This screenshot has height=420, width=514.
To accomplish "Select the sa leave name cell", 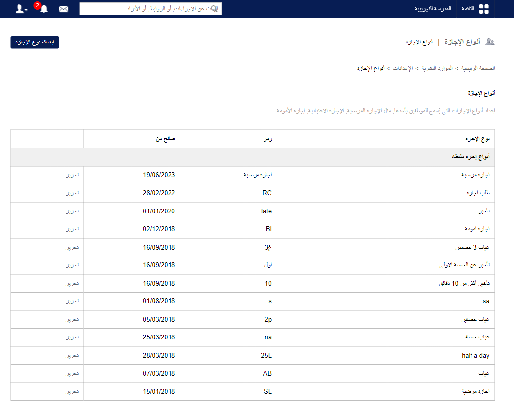I will point(386,301).
